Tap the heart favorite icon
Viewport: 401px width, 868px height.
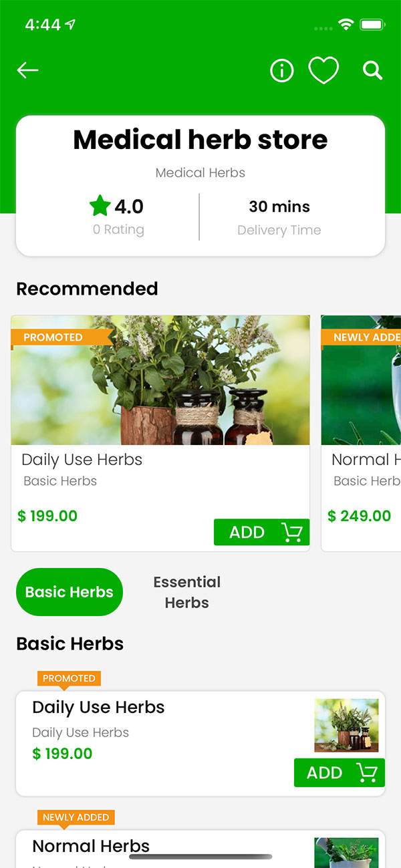click(323, 70)
